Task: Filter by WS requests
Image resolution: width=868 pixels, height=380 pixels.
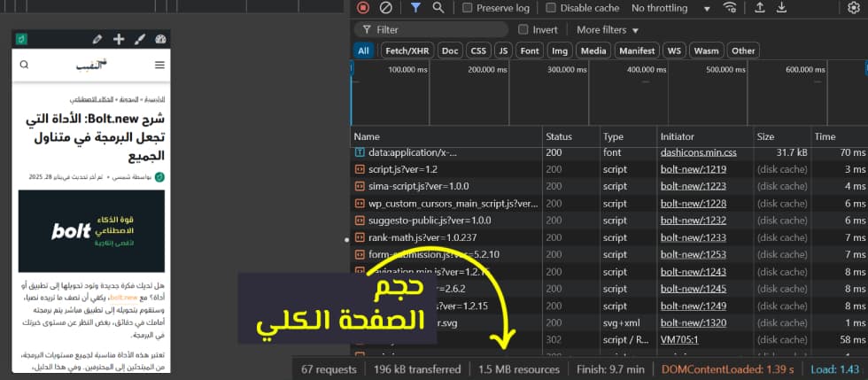Action: (674, 51)
